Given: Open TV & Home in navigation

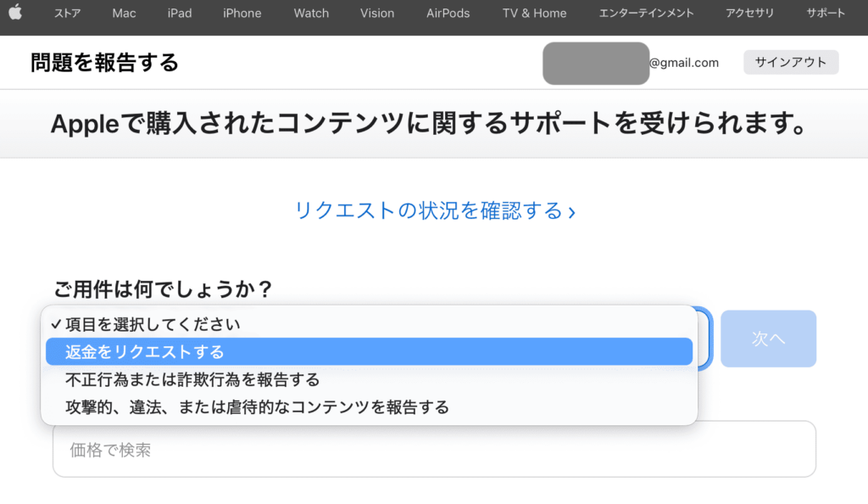Looking at the screenshot, I should (x=534, y=13).
